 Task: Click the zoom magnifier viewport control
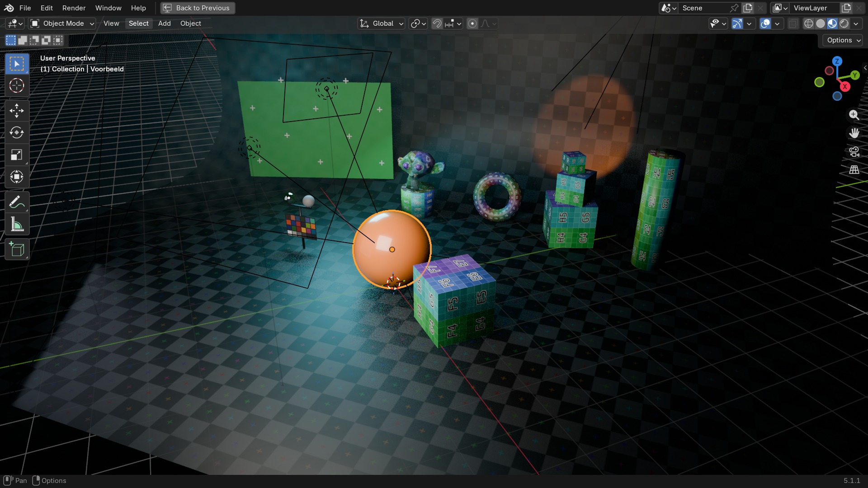854,115
